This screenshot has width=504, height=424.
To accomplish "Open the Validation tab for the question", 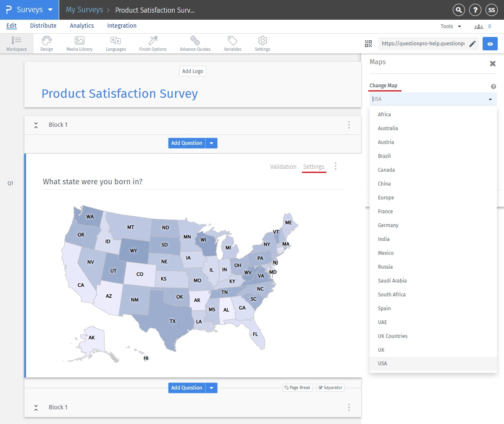I will (x=283, y=166).
